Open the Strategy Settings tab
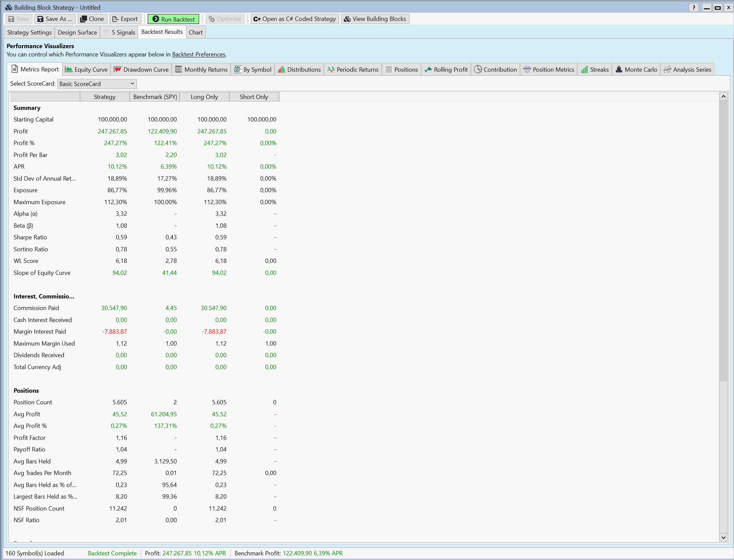This screenshot has height=560, width=734. pyautogui.click(x=29, y=32)
